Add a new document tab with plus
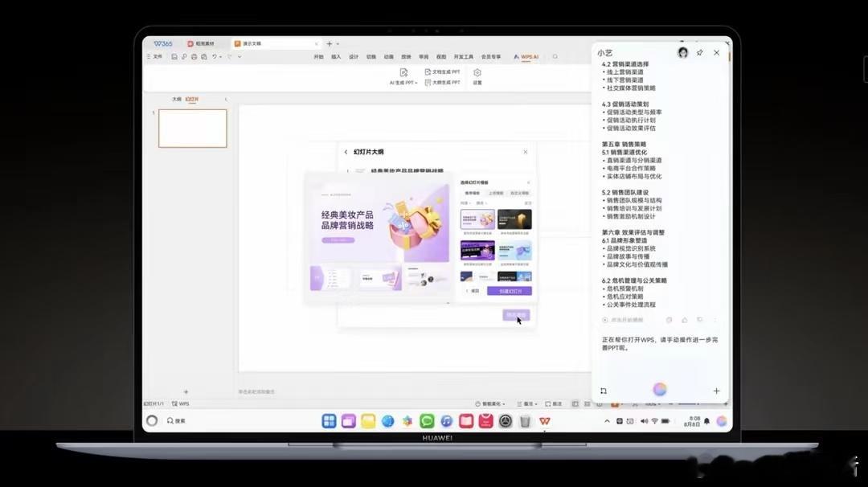Viewport: 868px width, 487px height. click(330, 43)
